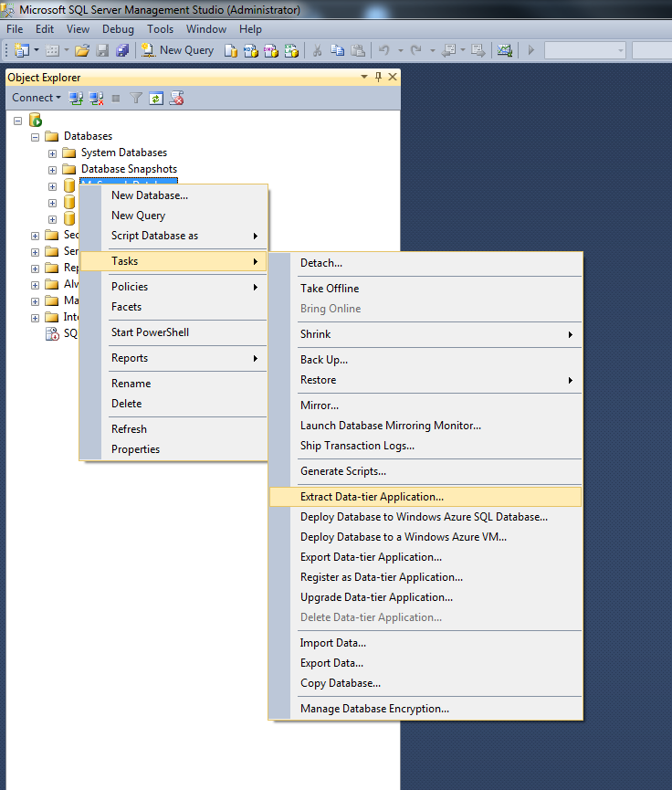Open the Restore submenu

point(425,380)
